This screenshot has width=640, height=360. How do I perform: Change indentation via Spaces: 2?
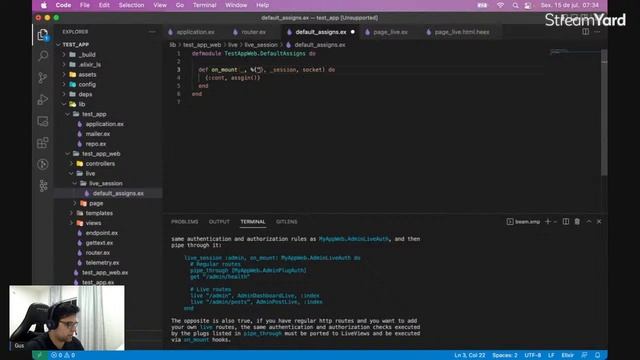(x=504, y=355)
